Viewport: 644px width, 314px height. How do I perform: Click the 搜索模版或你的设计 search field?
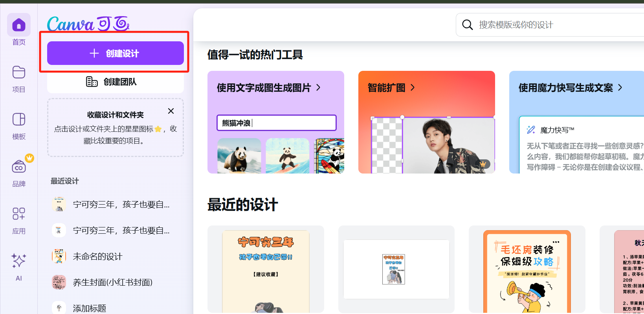coord(550,25)
